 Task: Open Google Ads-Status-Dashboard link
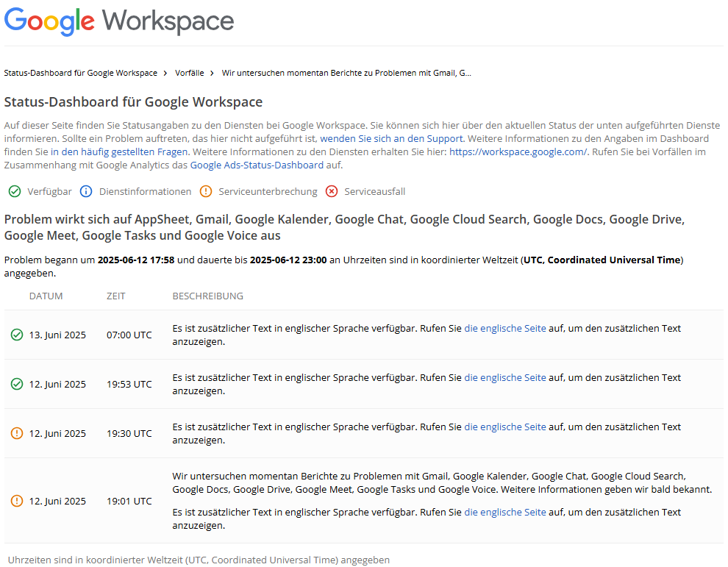tap(257, 165)
